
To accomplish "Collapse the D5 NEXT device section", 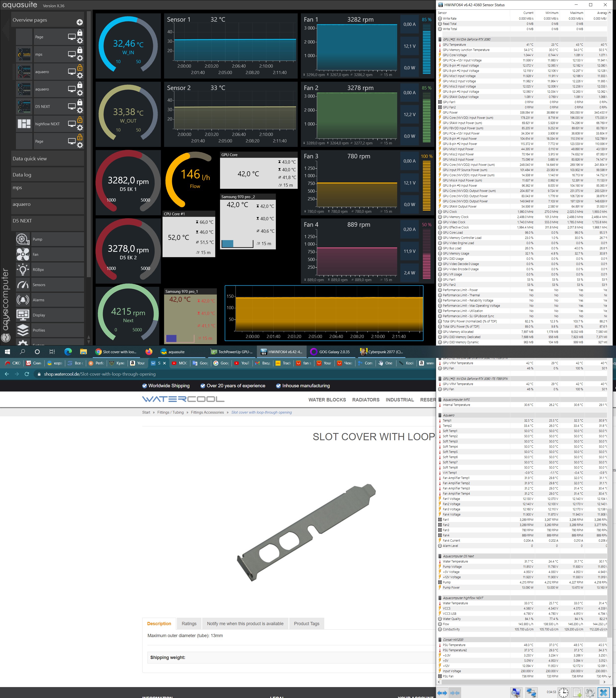I will click(x=47, y=220).
